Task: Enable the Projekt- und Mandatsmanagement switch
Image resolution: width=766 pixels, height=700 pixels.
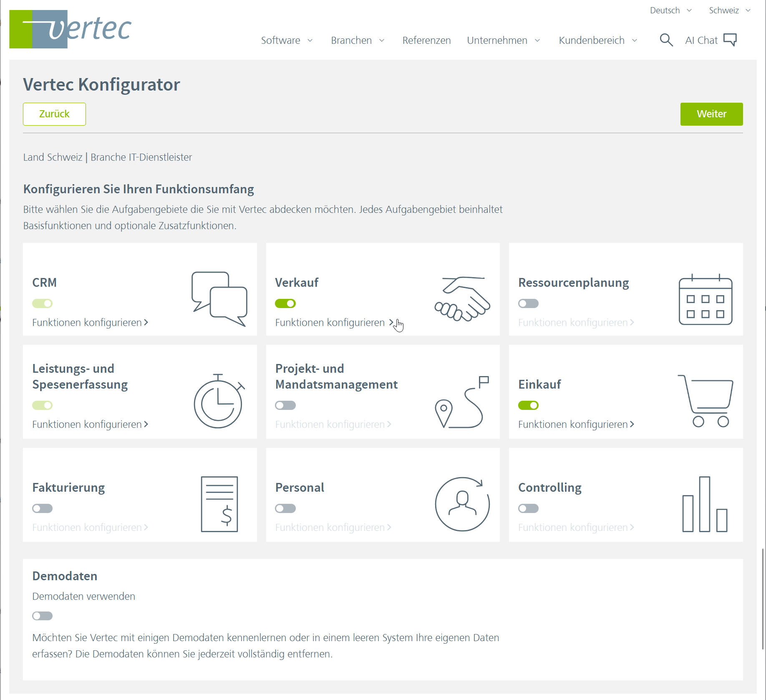Action: (x=285, y=405)
